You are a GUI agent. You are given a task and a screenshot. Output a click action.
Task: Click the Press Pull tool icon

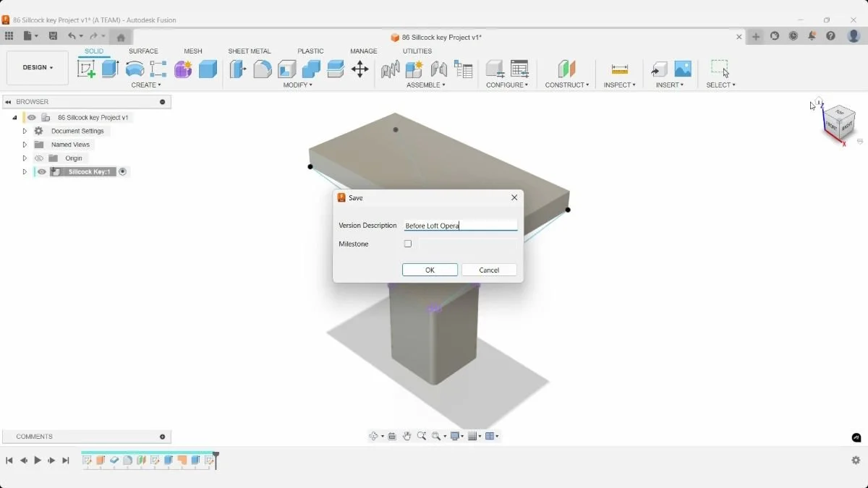coord(238,69)
